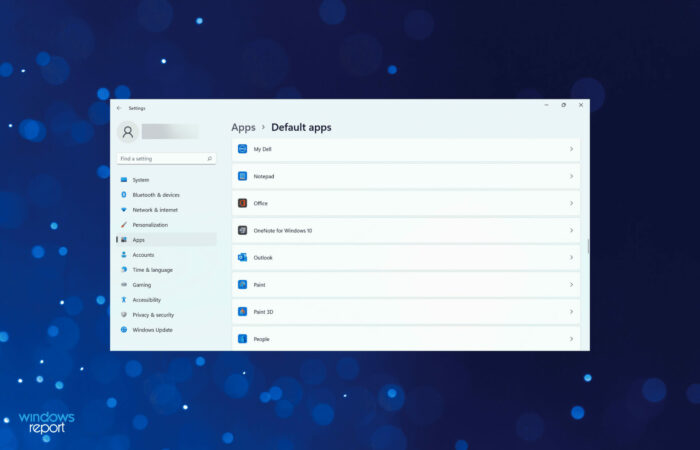Image resolution: width=700 pixels, height=450 pixels.
Task: Expand the Notepad row chevron
Action: point(571,176)
